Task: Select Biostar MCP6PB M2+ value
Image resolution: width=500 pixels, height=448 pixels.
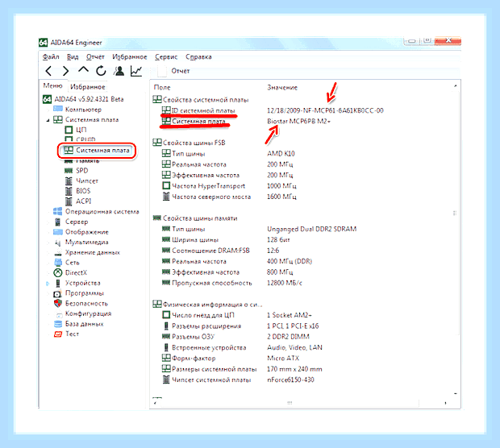Action: point(298,122)
